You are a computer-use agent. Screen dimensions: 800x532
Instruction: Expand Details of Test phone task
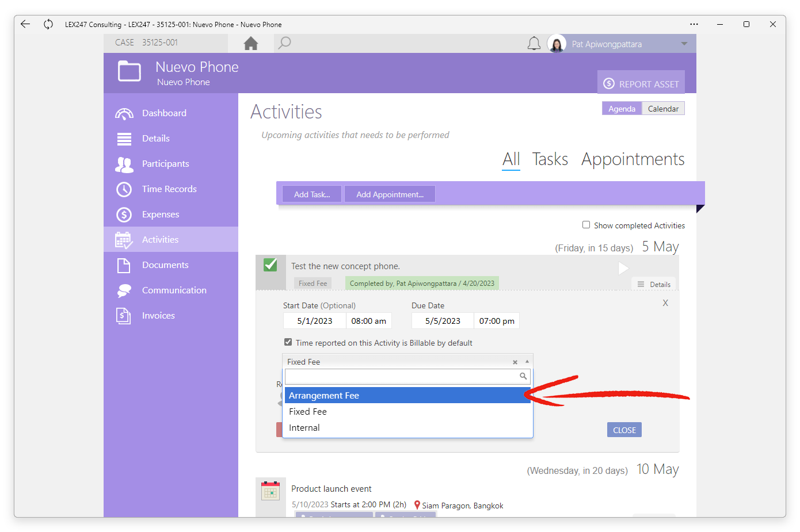tap(654, 285)
